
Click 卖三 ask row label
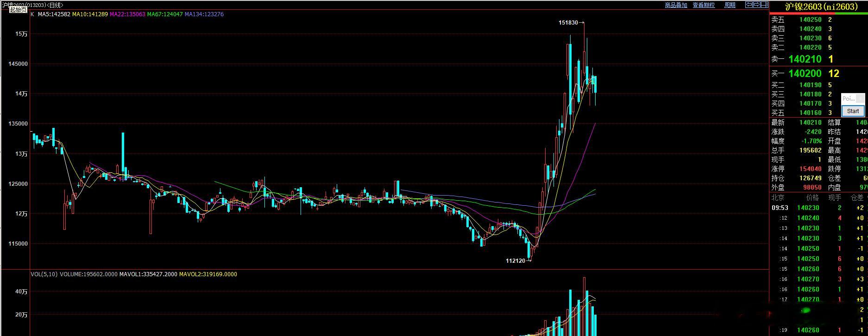click(x=778, y=38)
